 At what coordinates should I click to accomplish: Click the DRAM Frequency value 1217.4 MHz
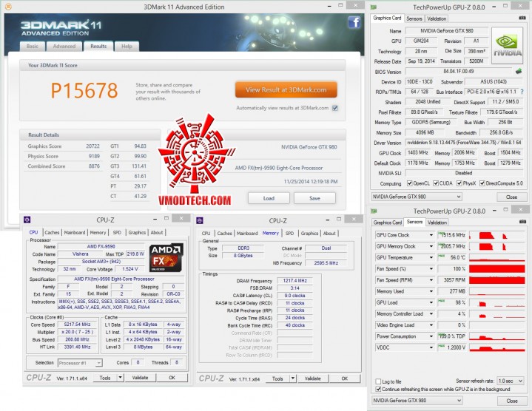click(294, 281)
